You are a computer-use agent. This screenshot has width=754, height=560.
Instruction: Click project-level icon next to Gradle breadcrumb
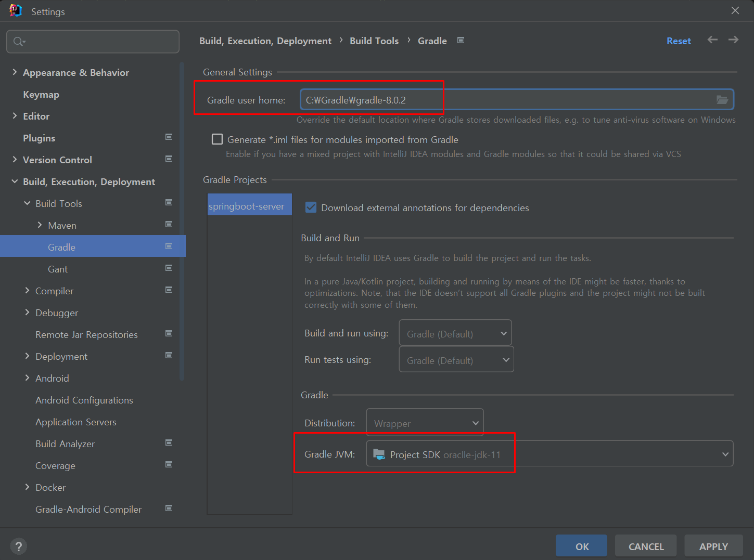pyautogui.click(x=461, y=40)
